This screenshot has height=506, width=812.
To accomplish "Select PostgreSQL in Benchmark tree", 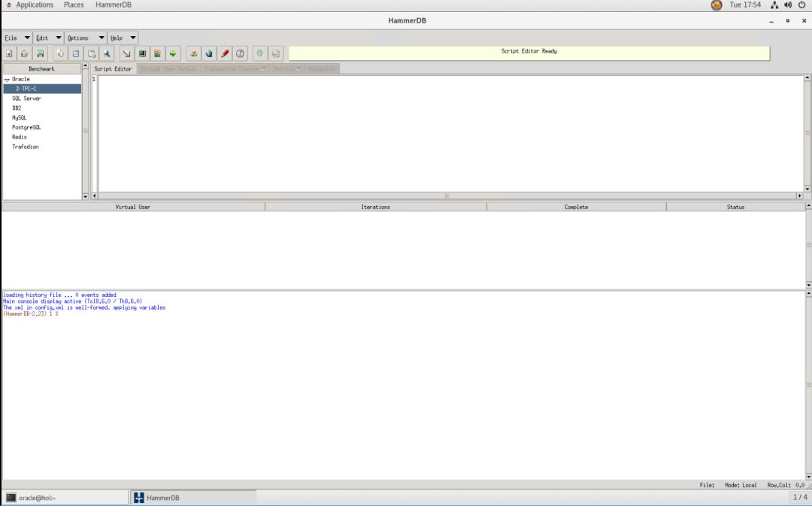I will point(26,127).
